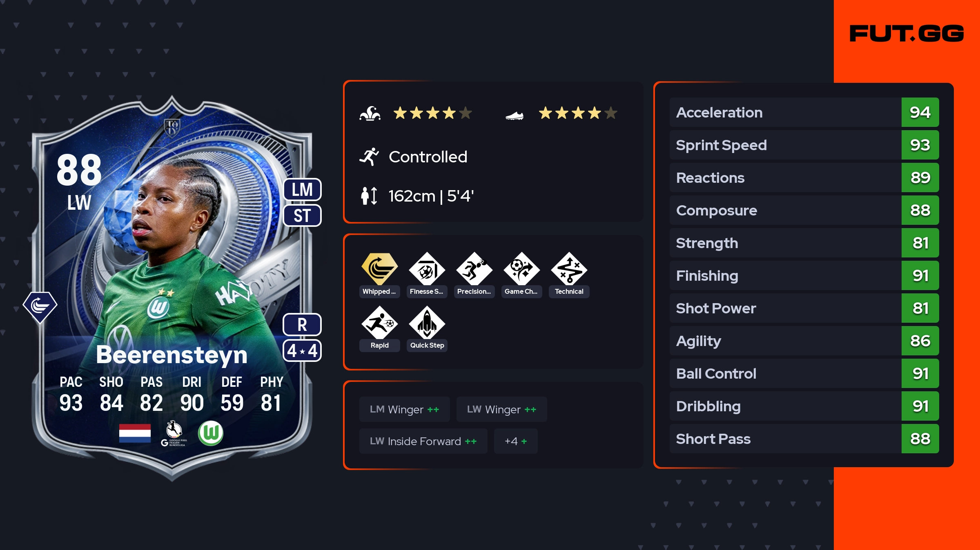This screenshot has height=550, width=980.
Task: Select the LM Winger role chip
Action: (x=404, y=409)
